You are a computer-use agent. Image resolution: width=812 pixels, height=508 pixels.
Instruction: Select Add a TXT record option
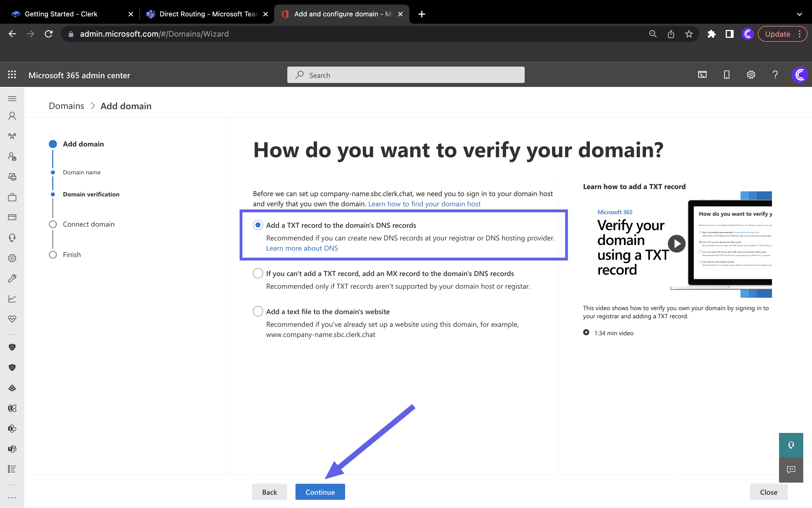click(258, 225)
